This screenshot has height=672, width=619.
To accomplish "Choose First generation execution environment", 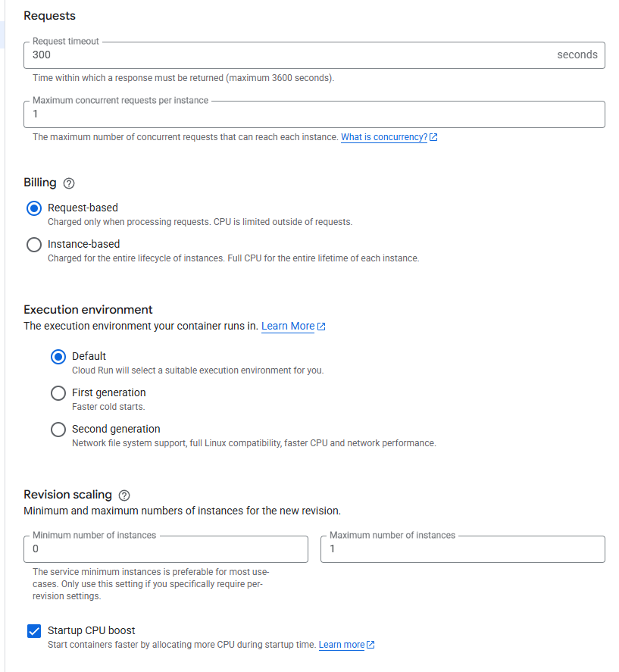I will click(58, 393).
